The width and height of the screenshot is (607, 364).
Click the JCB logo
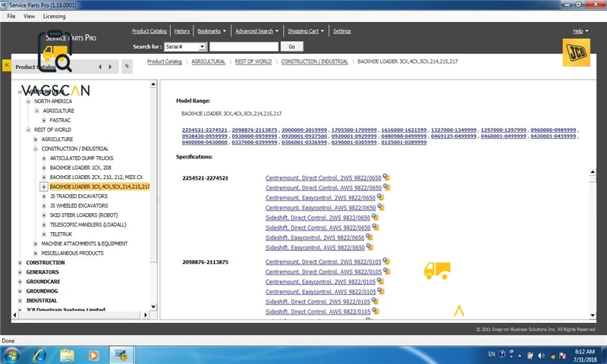click(x=576, y=52)
